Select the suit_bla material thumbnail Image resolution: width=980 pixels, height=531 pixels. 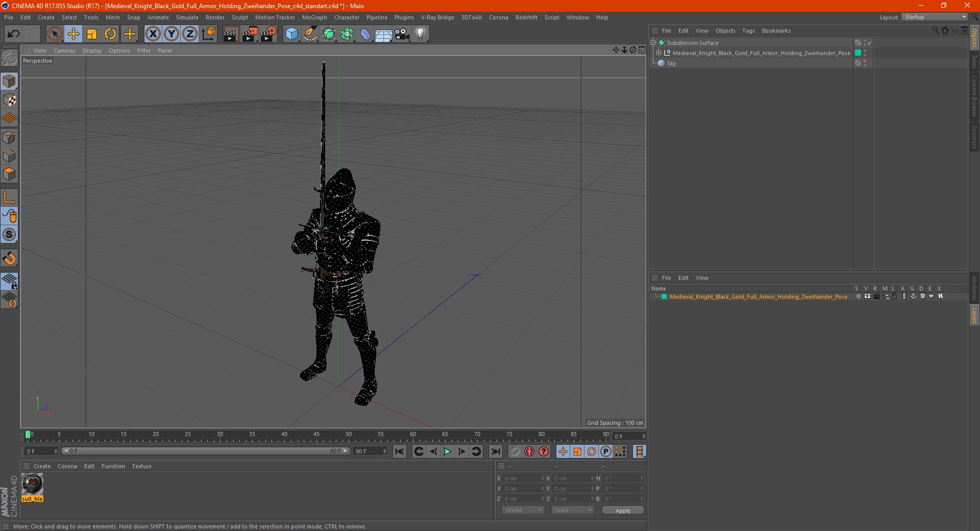click(32, 484)
